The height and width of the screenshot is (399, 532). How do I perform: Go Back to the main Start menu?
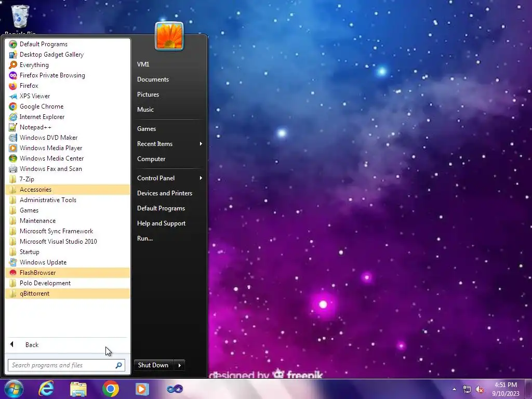tap(68, 345)
